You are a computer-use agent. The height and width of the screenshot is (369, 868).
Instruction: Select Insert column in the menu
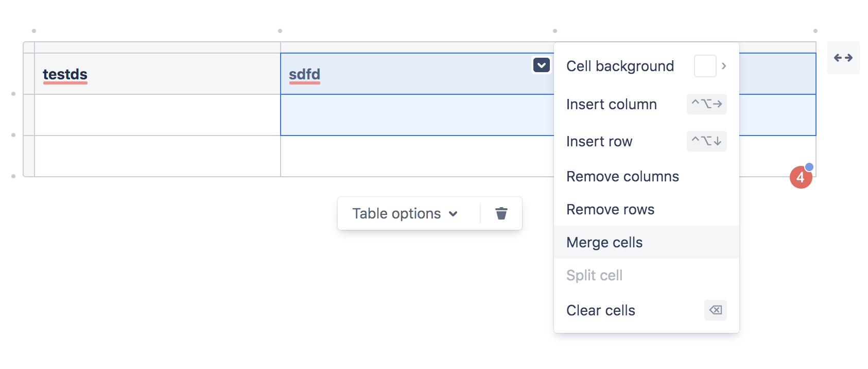tap(611, 104)
